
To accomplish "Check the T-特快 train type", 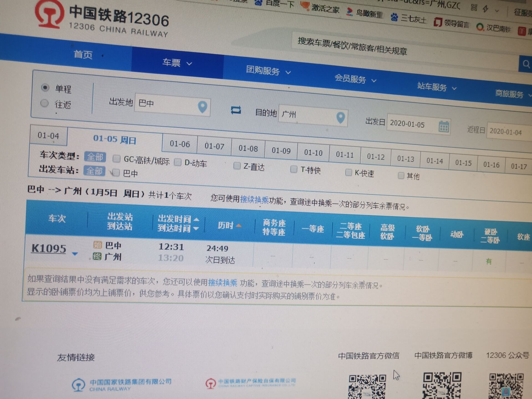I will [294, 169].
